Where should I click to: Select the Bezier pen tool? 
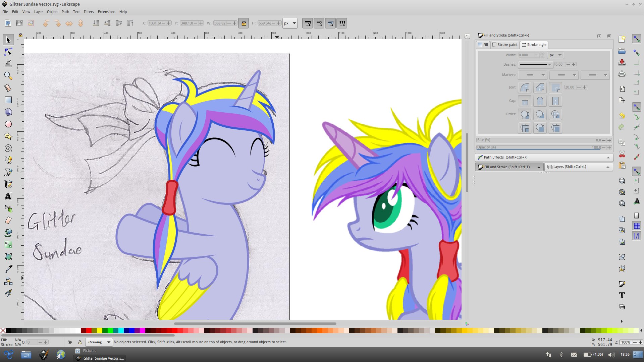pyautogui.click(x=8, y=172)
